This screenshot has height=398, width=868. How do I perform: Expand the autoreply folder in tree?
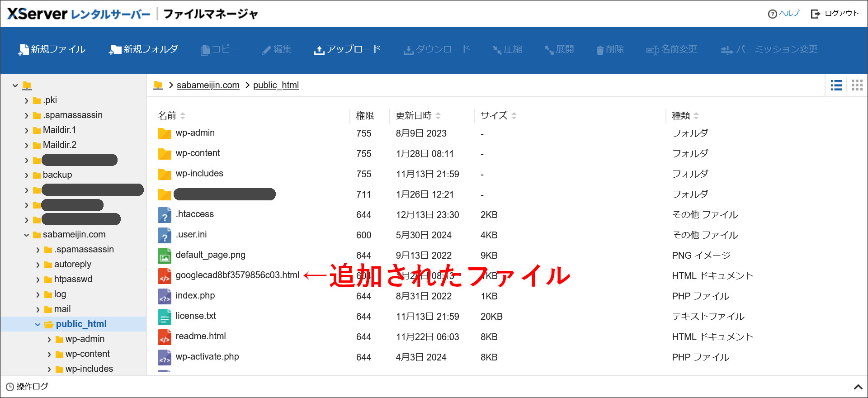click(x=38, y=265)
